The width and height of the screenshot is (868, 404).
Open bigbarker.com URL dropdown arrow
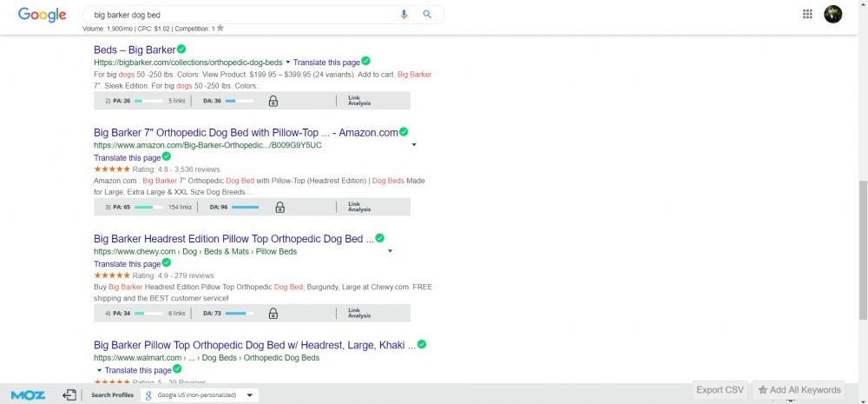(x=288, y=63)
